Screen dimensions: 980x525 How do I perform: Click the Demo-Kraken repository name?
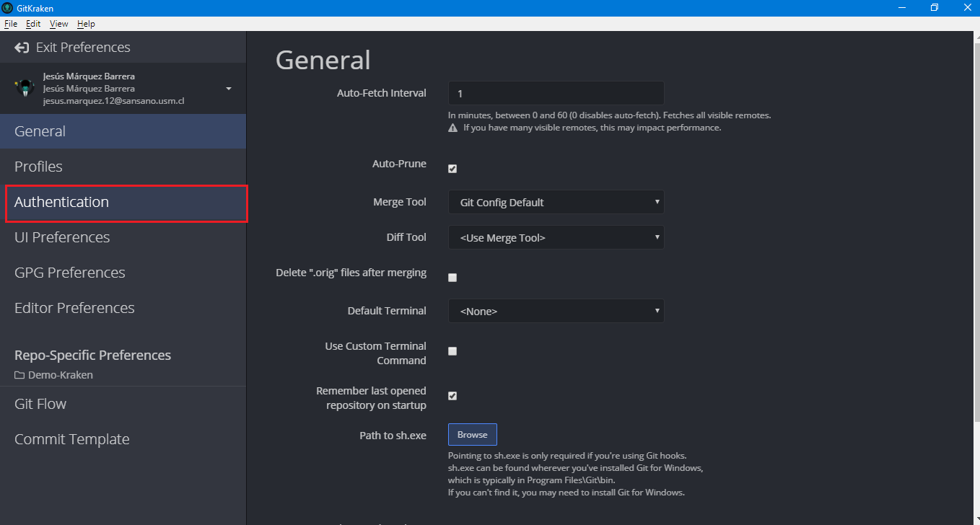tap(61, 375)
